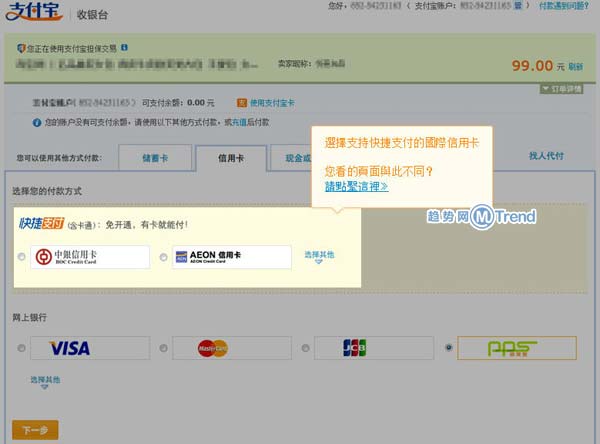The width and height of the screenshot is (600, 444).
Task: Click the PPS payment logo
Action: [x=515, y=348]
